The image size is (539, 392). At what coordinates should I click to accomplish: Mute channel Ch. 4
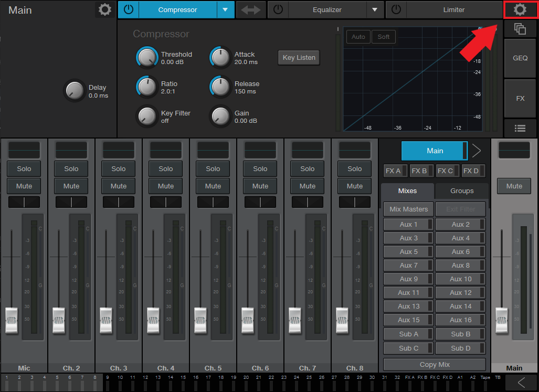(x=165, y=186)
